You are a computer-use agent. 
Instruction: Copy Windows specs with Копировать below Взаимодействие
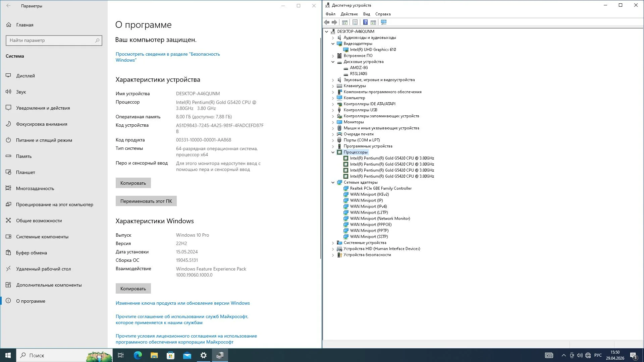(x=133, y=289)
